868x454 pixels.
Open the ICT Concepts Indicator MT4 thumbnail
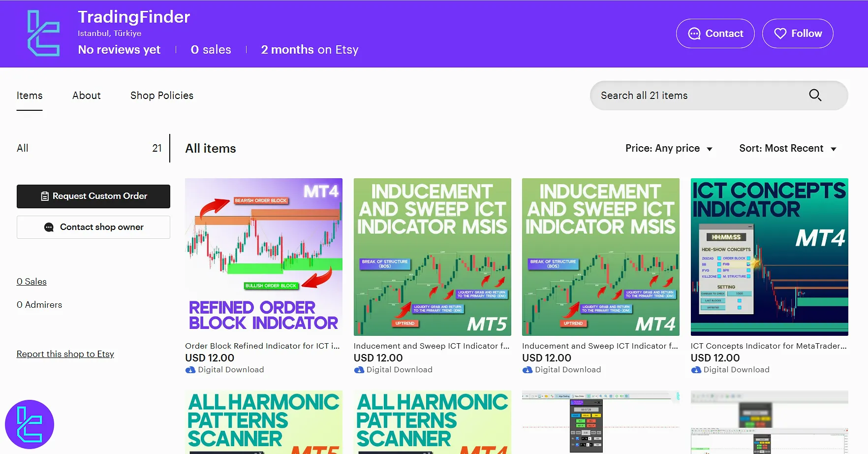click(769, 257)
